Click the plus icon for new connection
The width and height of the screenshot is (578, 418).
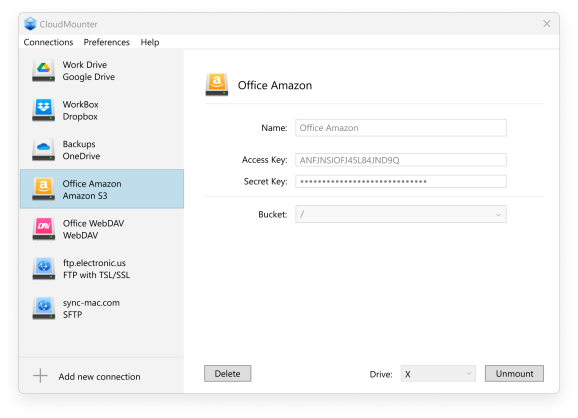(x=41, y=376)
